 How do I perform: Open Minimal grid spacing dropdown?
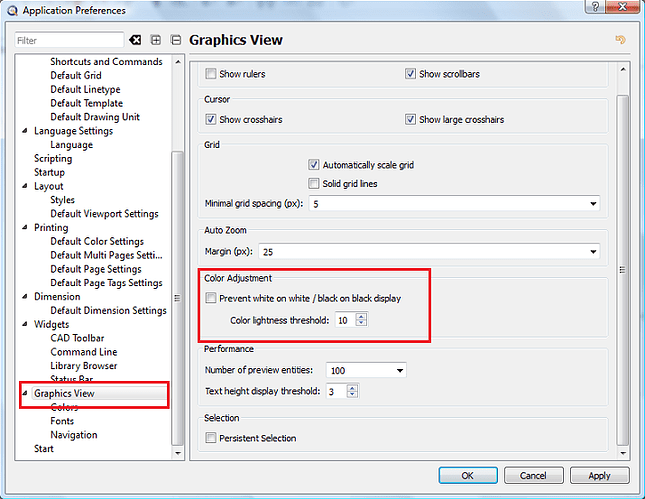[593, 203]
